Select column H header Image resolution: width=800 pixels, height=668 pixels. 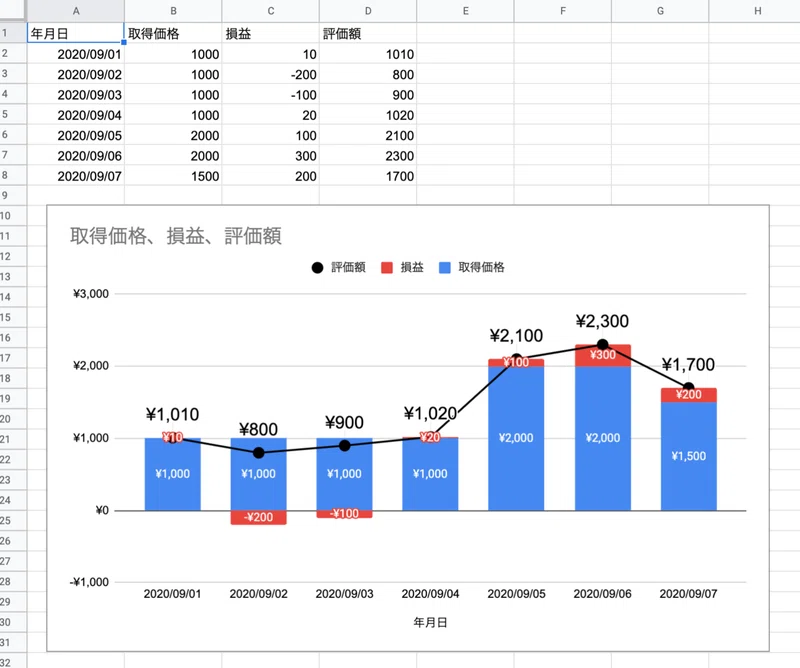[x=757, y=11]
